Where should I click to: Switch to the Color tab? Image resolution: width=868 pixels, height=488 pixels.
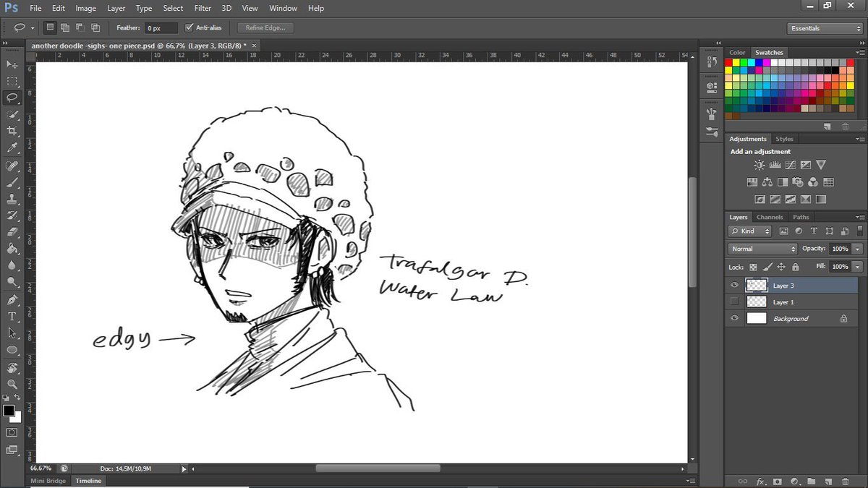pyautogui.click(x=737, y=52)
